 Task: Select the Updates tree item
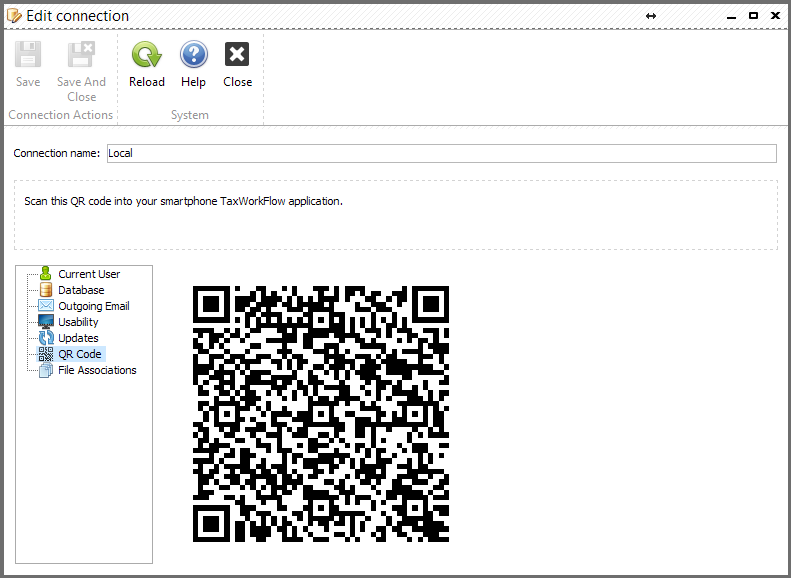[x=78, y=338]
